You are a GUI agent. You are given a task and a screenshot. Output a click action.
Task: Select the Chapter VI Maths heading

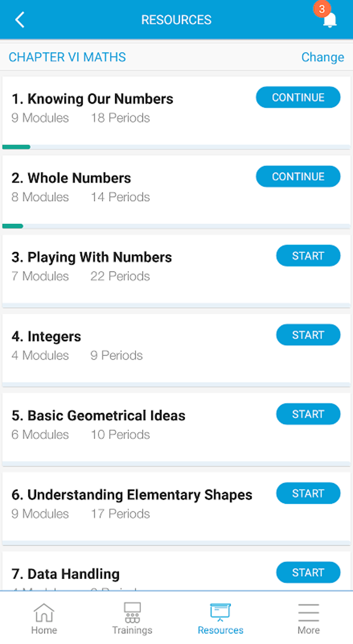(67, 57)
